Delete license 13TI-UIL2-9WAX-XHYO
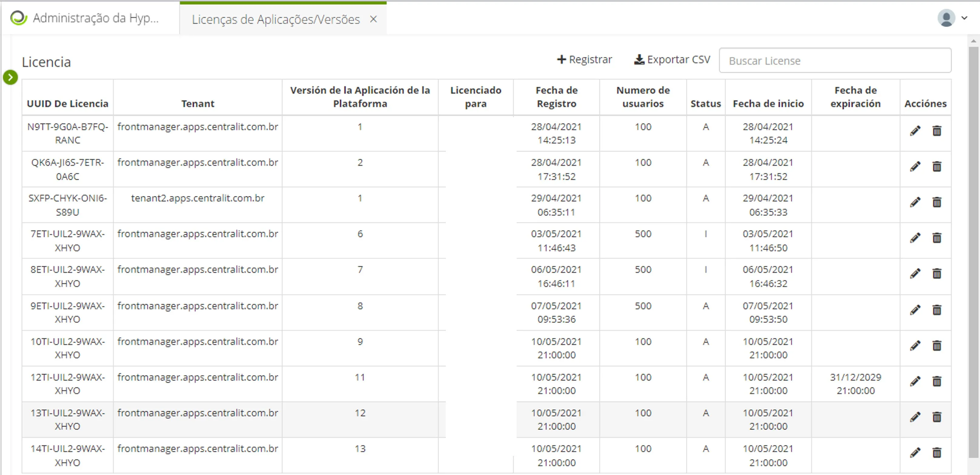Image resolution: width=980 pixels, height=475 pixels. pos(937,417)
